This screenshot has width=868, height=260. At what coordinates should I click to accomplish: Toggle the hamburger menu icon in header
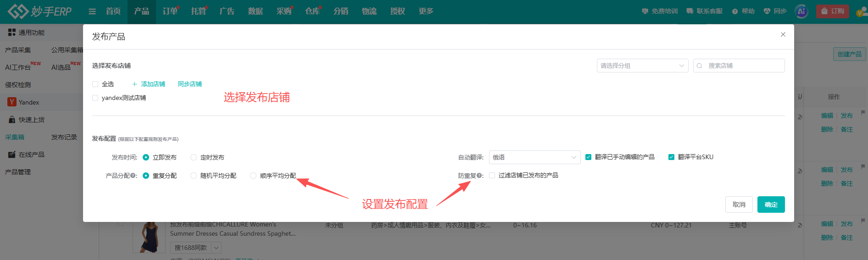[x=92, y=11]
